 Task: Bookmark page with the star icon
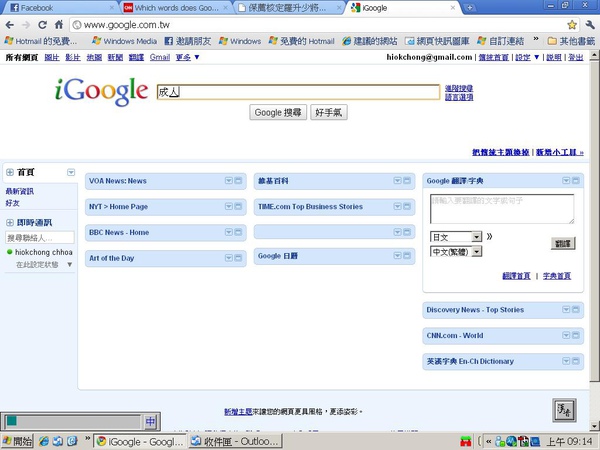click(572, 25)
